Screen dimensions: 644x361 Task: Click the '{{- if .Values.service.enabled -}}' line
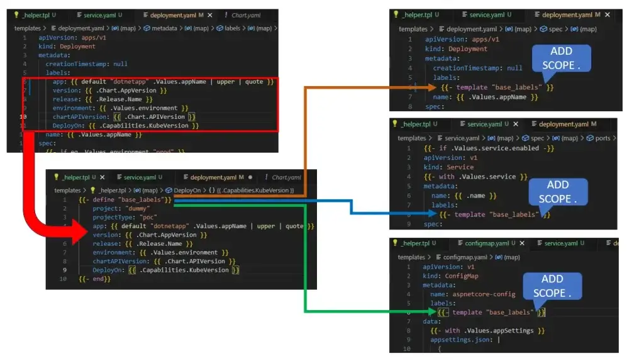pos(489,148)
